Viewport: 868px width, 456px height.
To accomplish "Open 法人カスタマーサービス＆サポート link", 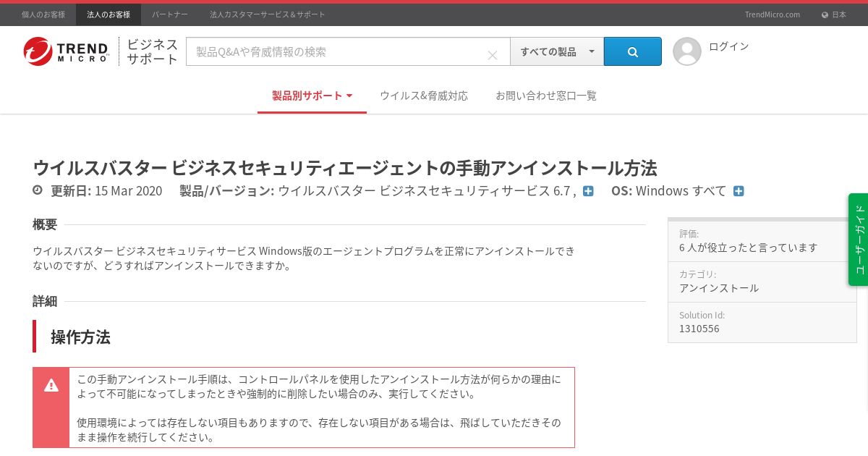I will pyautogui.click(x=268, y=14).
